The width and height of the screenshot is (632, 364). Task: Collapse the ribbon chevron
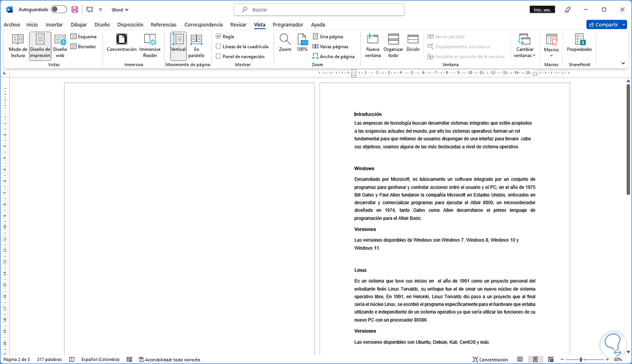pyautogui.click(x=623, y=64)
